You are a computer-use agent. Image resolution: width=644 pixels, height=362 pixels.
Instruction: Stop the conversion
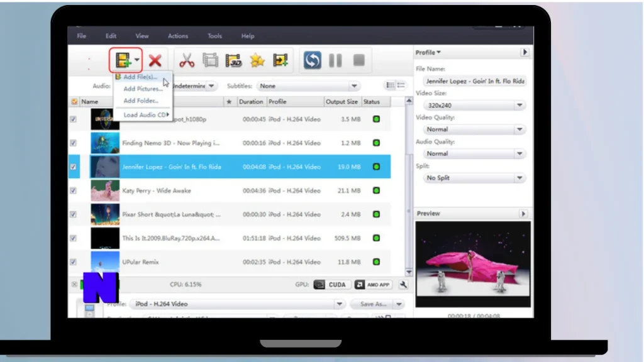[x=359, y=60]
